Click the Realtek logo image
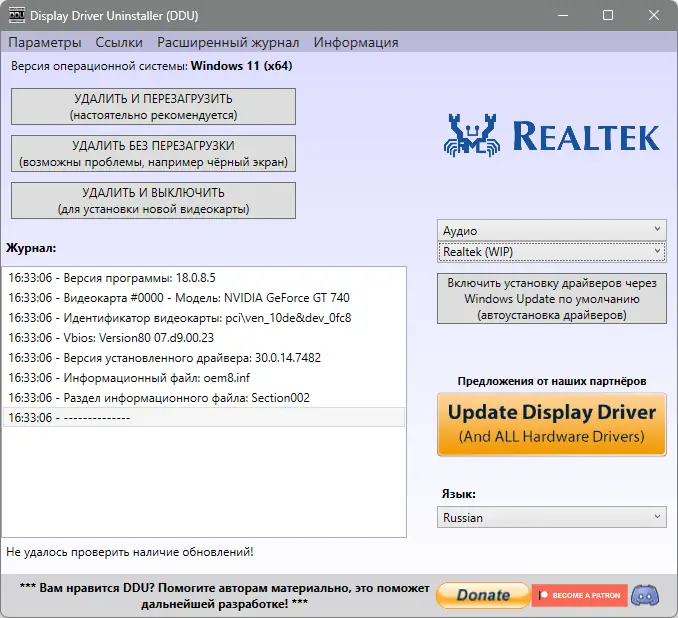 (552, 136)
